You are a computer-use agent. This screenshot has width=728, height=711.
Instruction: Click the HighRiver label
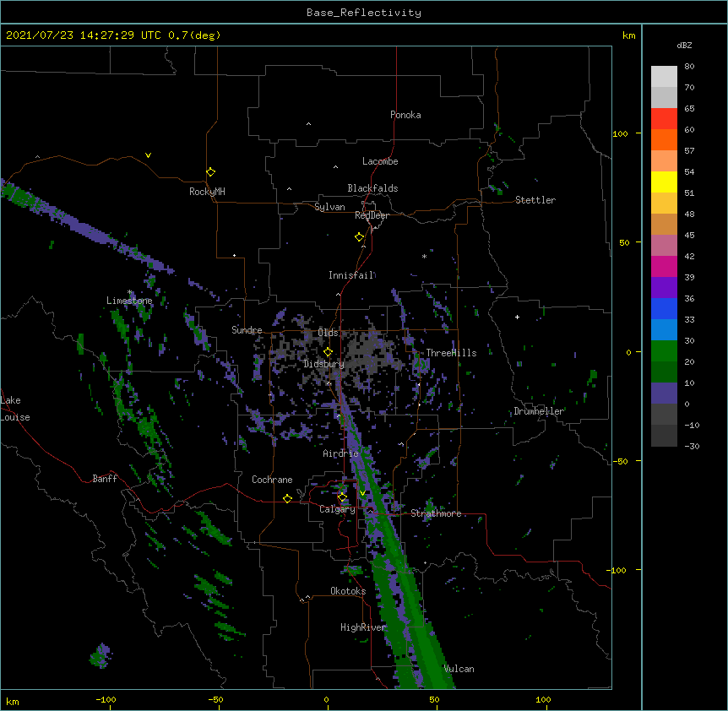click(363, 627)
